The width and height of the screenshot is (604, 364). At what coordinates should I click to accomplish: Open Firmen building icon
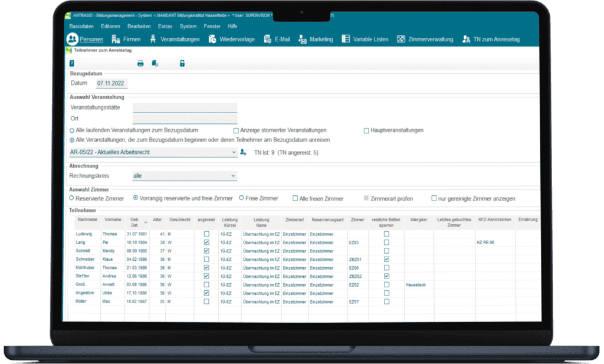pyautogui.click(x=116, y=39)
